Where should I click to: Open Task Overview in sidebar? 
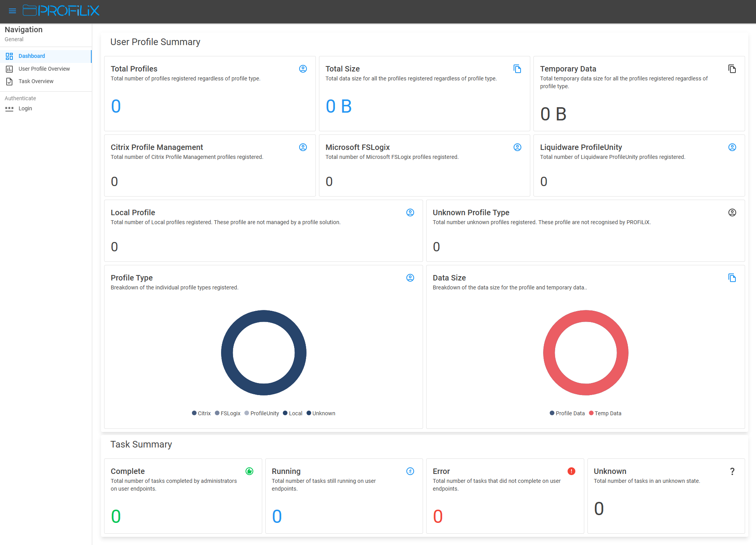point(36,81)
